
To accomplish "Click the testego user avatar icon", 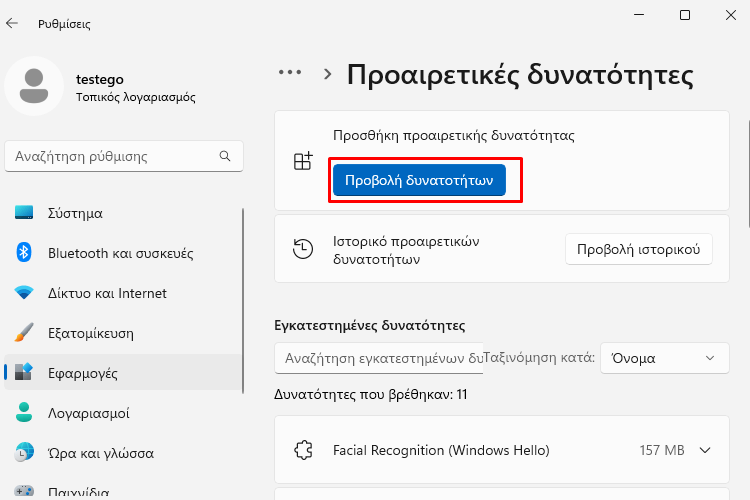I will tap(34, 86).
